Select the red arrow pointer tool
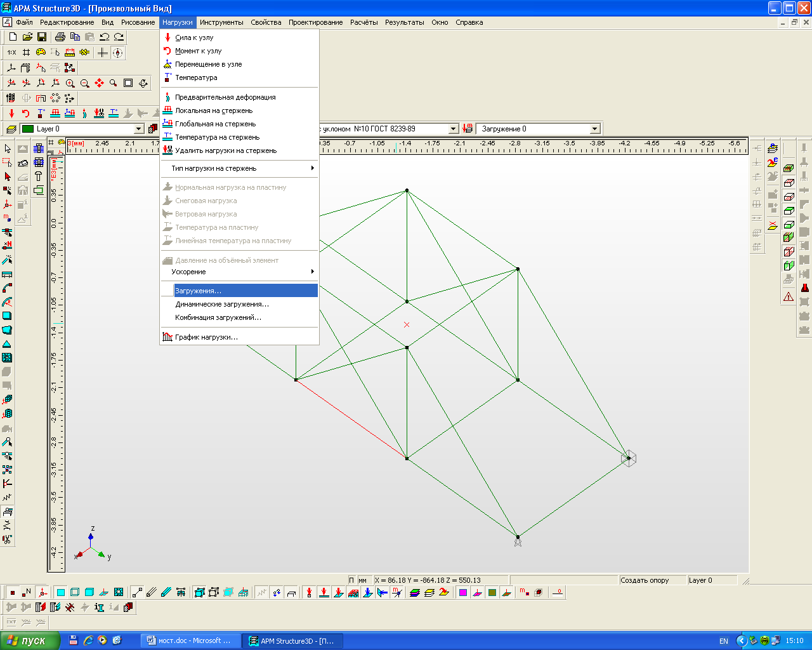Screen dimensions: 812x650 8,176
